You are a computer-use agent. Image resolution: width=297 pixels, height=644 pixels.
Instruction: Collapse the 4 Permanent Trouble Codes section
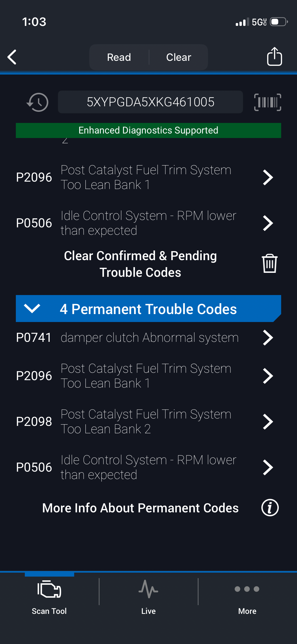(x=32, y=309)
